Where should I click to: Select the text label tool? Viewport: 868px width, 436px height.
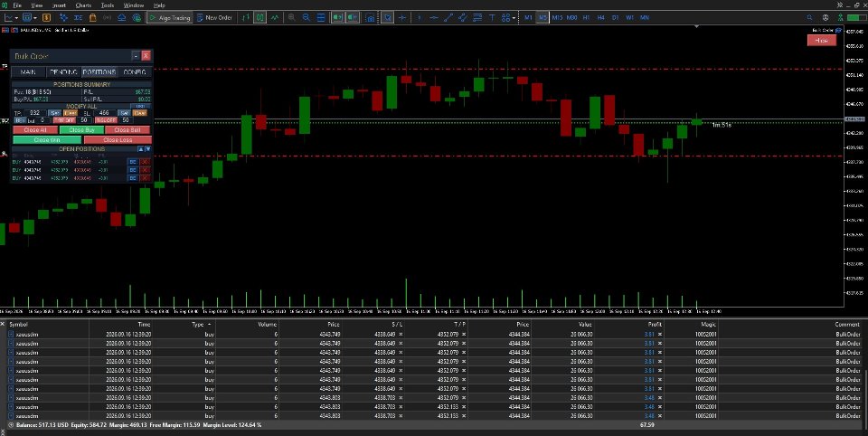[x=492, y=18]
